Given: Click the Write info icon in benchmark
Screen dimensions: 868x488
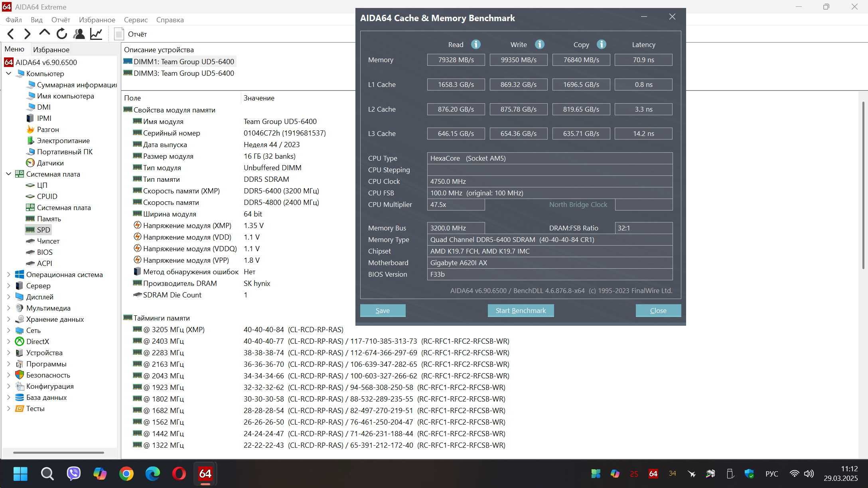Looking at the screenshot, I should click(539, 44).
